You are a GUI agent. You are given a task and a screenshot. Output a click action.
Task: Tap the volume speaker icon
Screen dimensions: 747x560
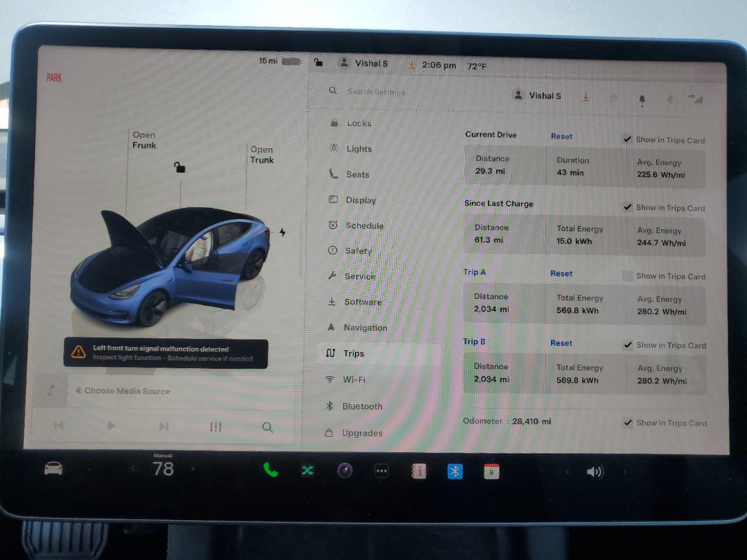coord(595,471)
